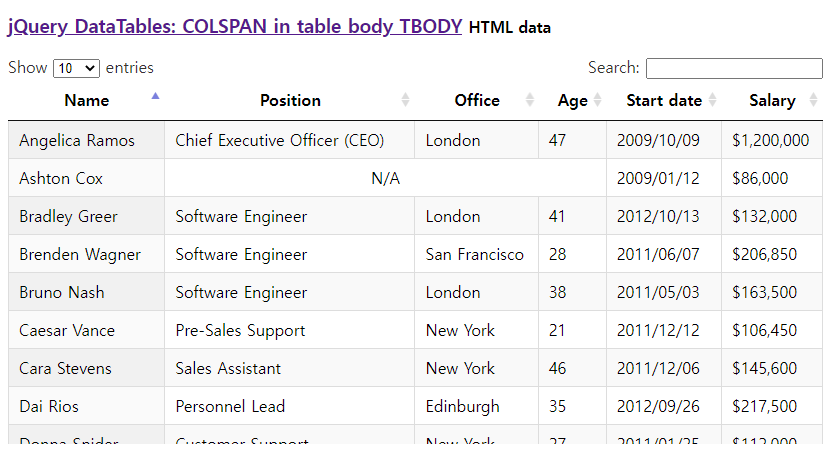Click the San Francisco office cell
Viewport: 824px width, 452px height.
tap(474, 254)
